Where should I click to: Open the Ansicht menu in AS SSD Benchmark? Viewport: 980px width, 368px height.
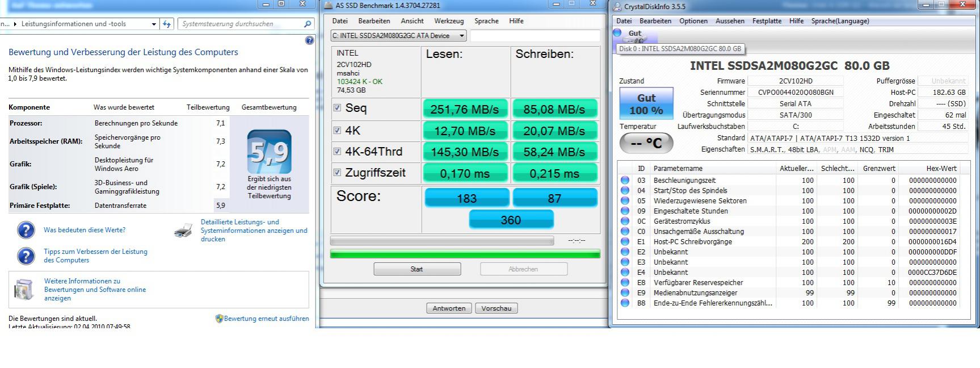pos(412,21)
